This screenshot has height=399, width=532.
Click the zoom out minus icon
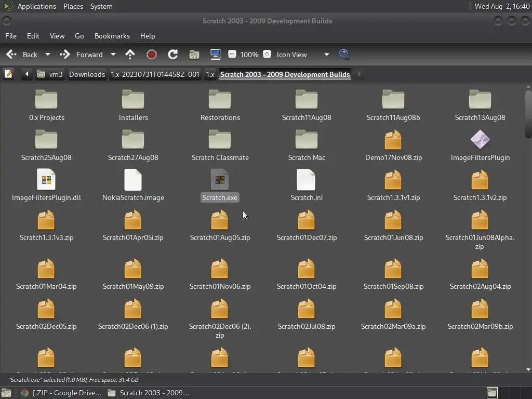pos(232,55)
